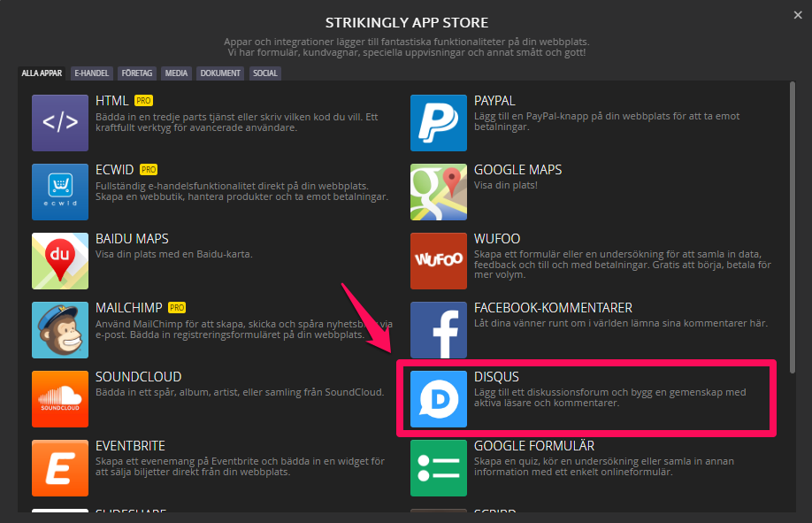812x523 pixels.
Task: Open the SOUNDCLOUD title
Action: [x=138, y=376]
